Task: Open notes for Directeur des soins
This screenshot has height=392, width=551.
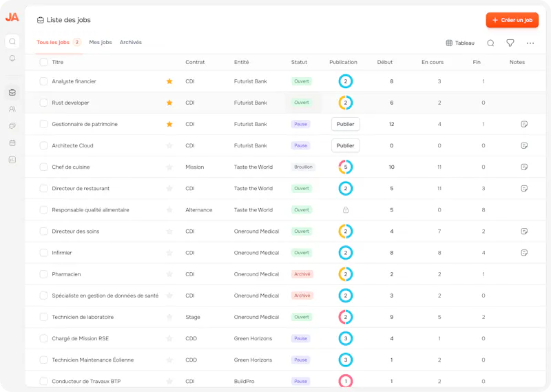Action: [524, 231]
